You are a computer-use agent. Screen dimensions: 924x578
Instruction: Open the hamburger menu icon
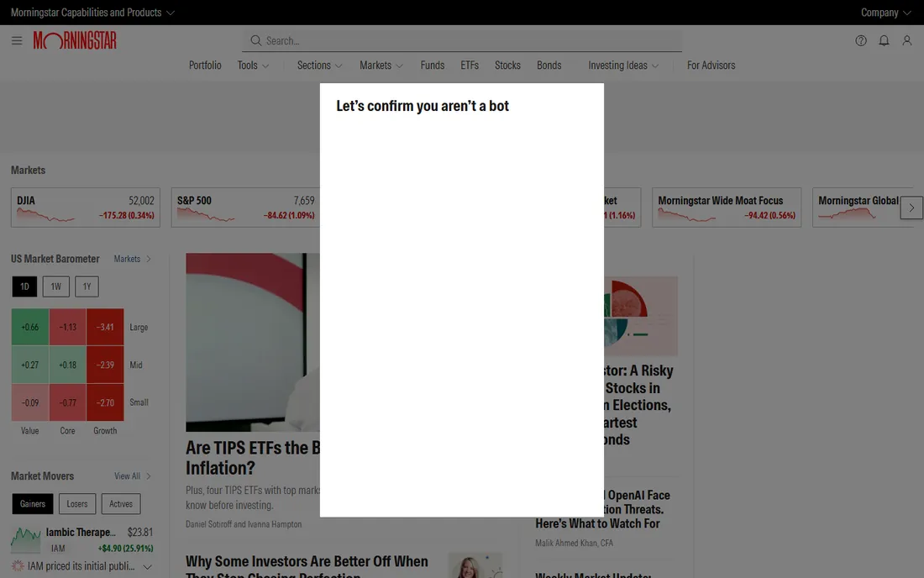point(17,40)
